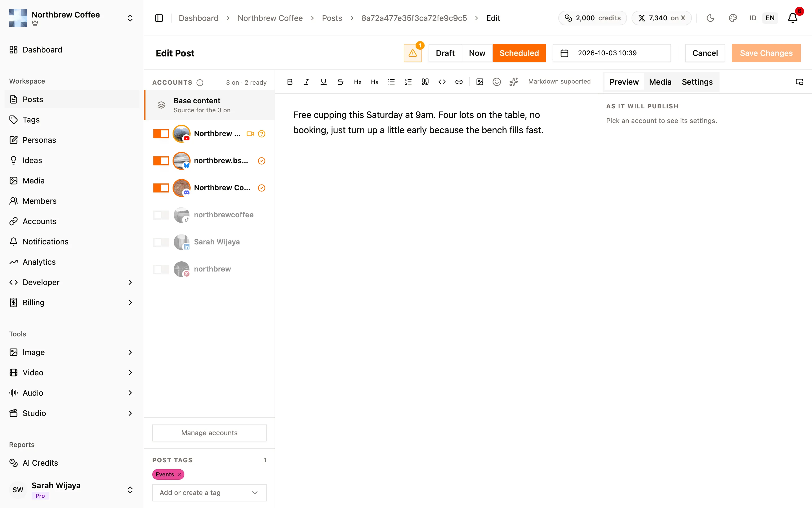The height and width of the screenshot is (508, 812).
Task: Insert a hyperlink
Action: 459,82
